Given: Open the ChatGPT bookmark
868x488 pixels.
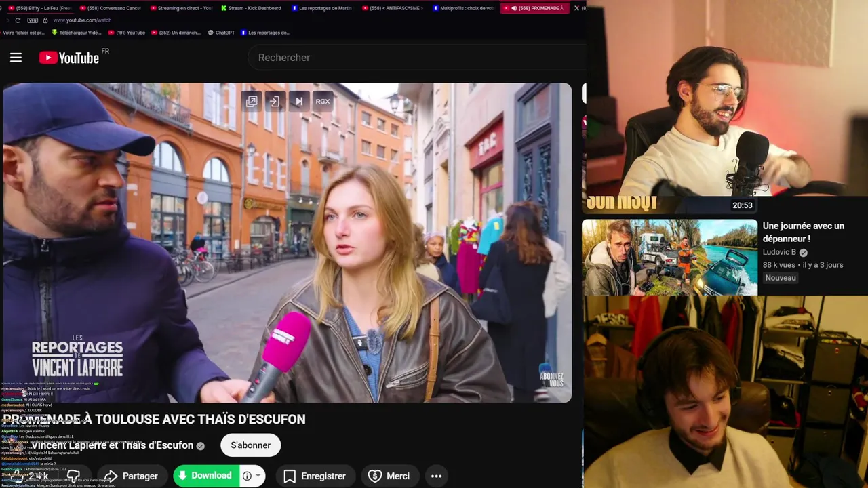Looking at the screenshot, I should coord(221,33).
